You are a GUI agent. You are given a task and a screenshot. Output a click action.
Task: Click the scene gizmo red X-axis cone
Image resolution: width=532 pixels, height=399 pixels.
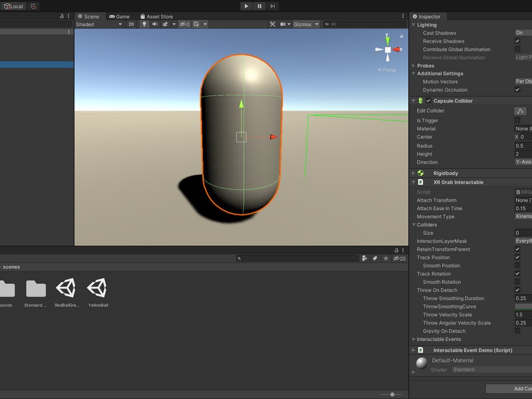pos(397,49)
